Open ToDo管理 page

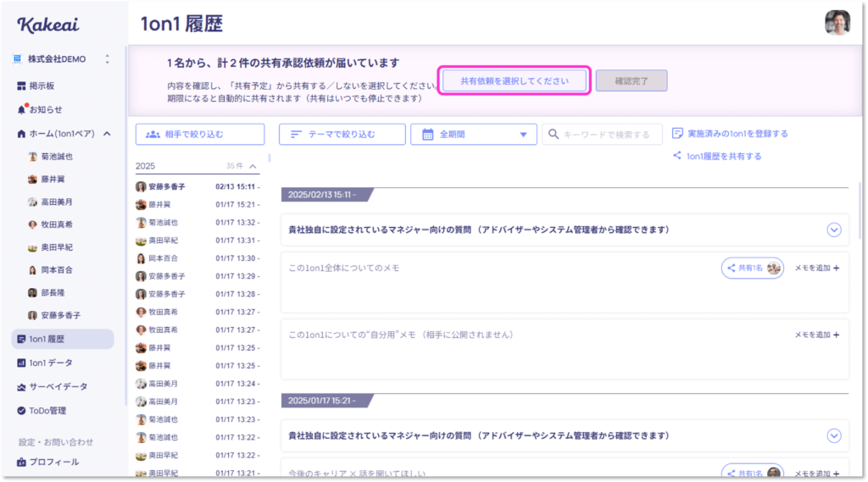(x=42, y=411)
